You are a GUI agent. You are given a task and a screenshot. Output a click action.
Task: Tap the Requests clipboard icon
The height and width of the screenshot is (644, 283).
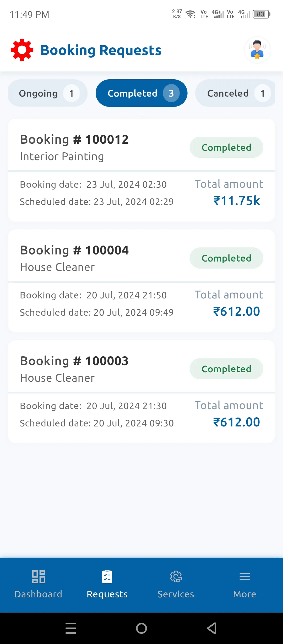107,577
